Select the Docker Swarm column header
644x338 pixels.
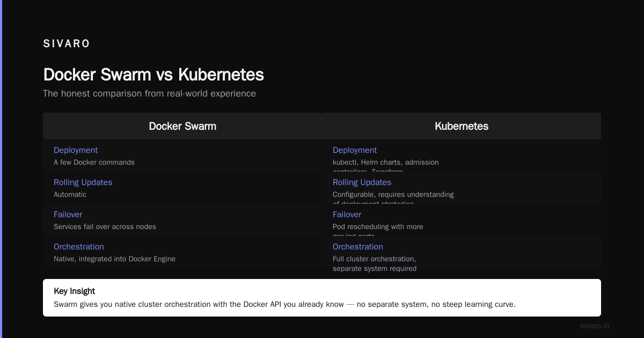point(182,126)
